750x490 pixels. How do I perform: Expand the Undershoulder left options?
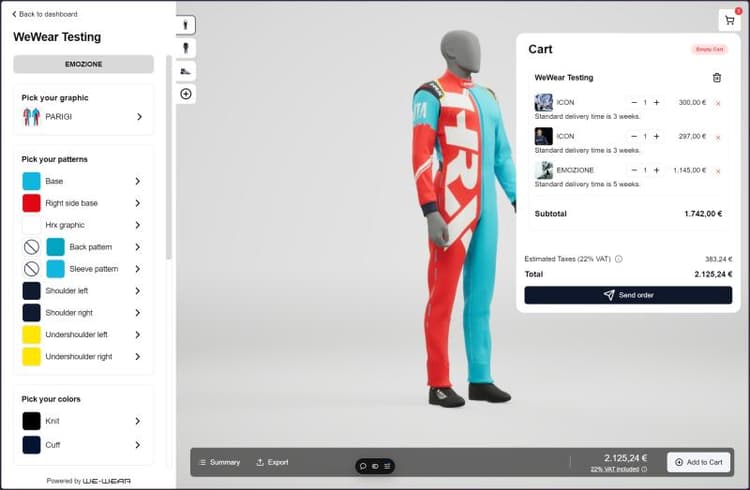[138, 334]
